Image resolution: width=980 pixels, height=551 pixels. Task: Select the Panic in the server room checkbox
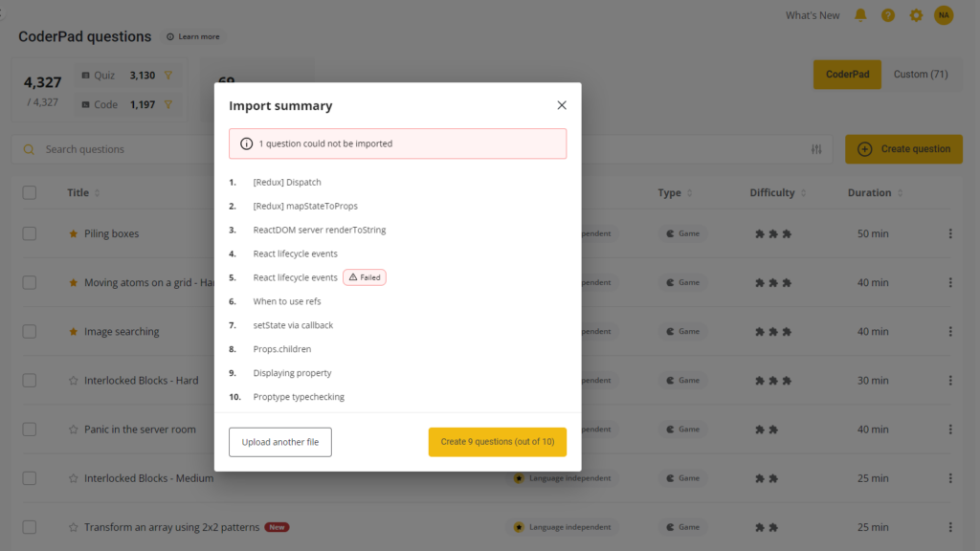click(x=30, y=430)
